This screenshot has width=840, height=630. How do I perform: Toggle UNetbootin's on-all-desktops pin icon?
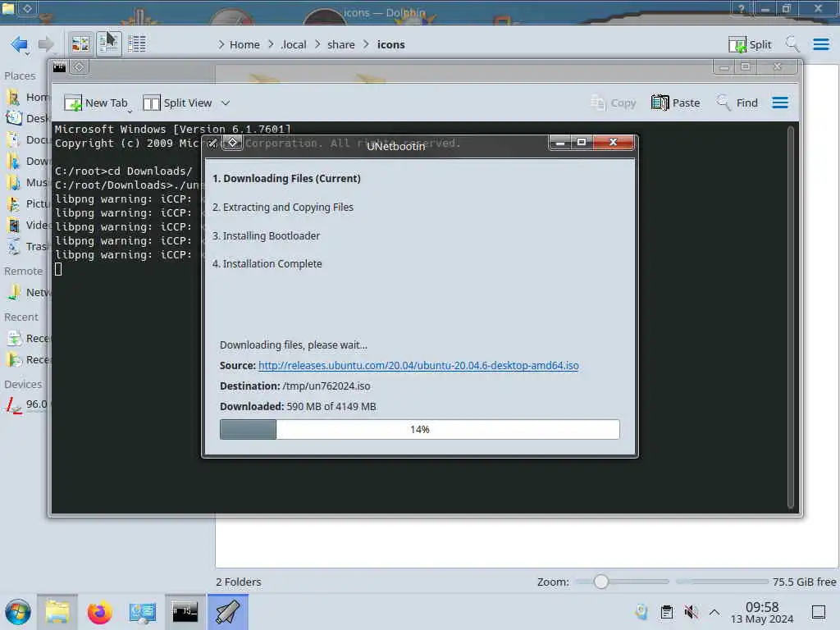[232, 143]
